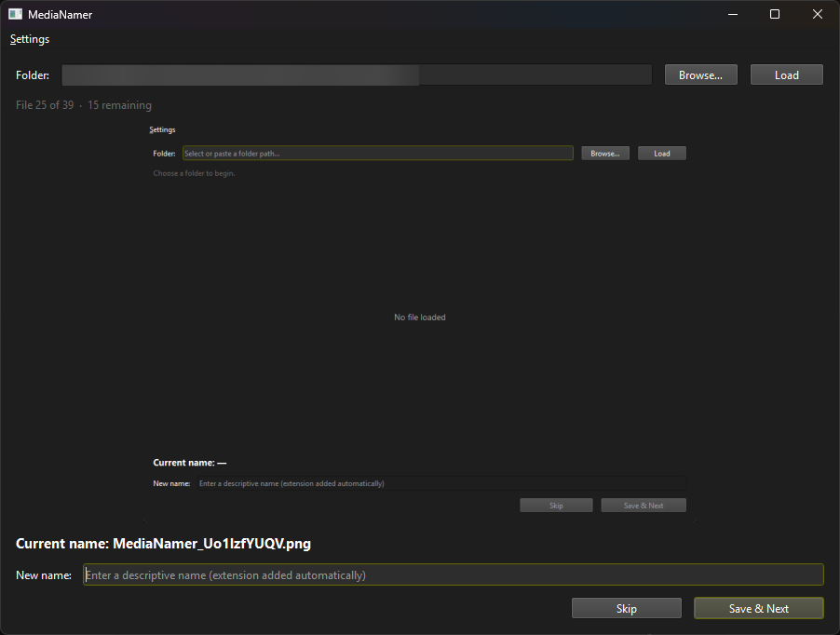Open the Settings menu
The width and height of the screenshot is (840, 635).
(x=30, y=39)
